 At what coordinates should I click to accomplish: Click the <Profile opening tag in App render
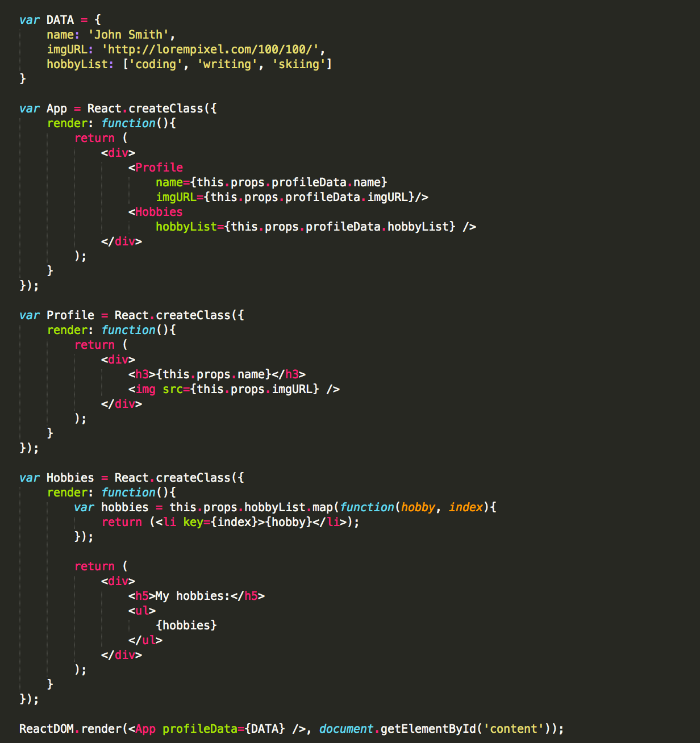[156, 168]
